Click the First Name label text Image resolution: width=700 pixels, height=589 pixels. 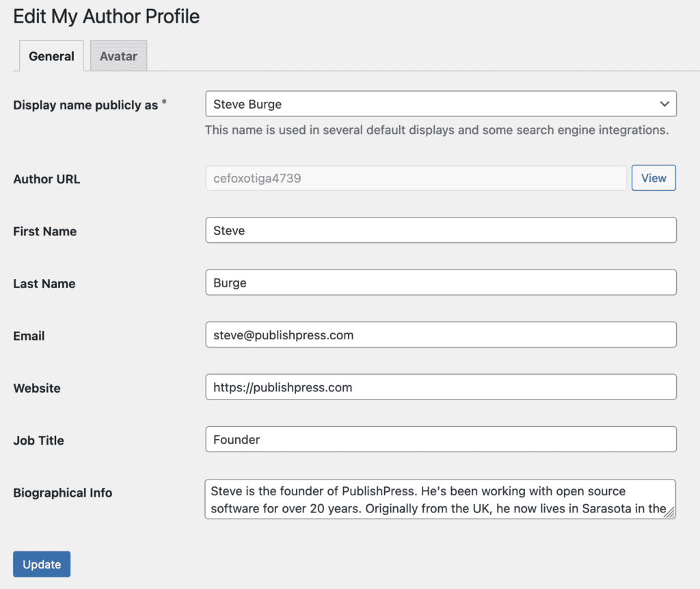click(x=44, y=231)
